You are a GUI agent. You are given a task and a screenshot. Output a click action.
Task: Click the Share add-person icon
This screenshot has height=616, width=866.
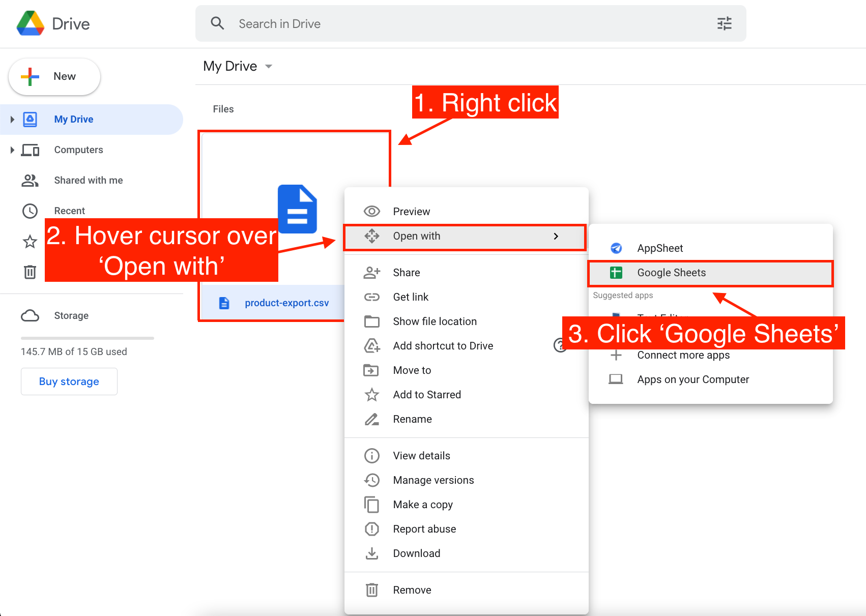(372, 273)
